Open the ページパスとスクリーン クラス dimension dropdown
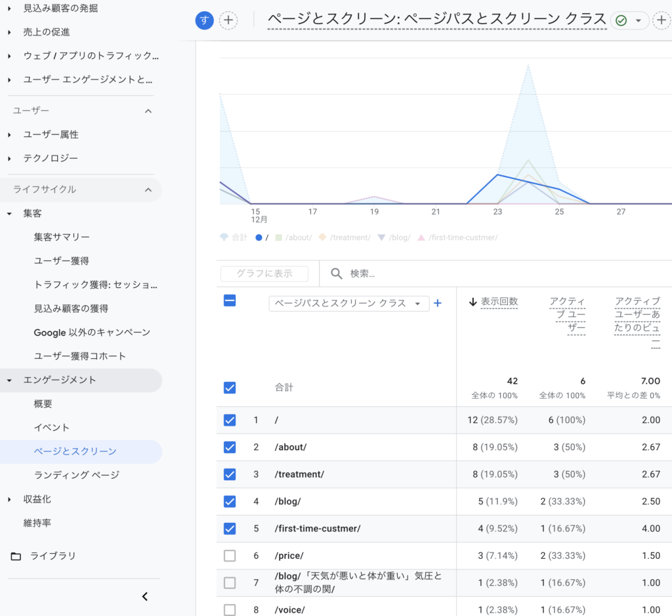Screen dimensions: 672x616 click(x=348, y=304)
